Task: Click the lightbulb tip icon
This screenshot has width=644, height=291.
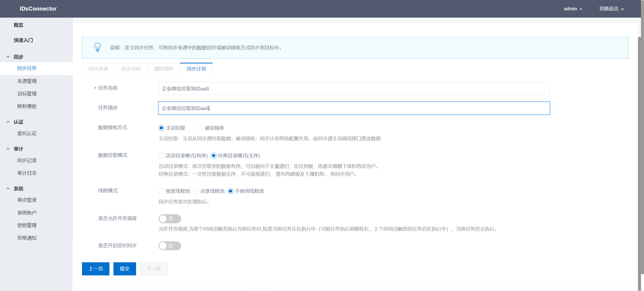Action: coord(98,47)
